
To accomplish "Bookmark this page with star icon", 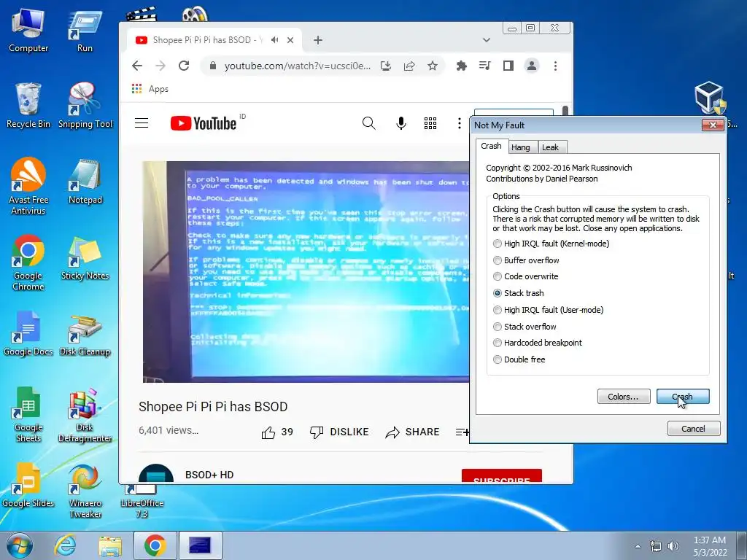I will point(432,66).
